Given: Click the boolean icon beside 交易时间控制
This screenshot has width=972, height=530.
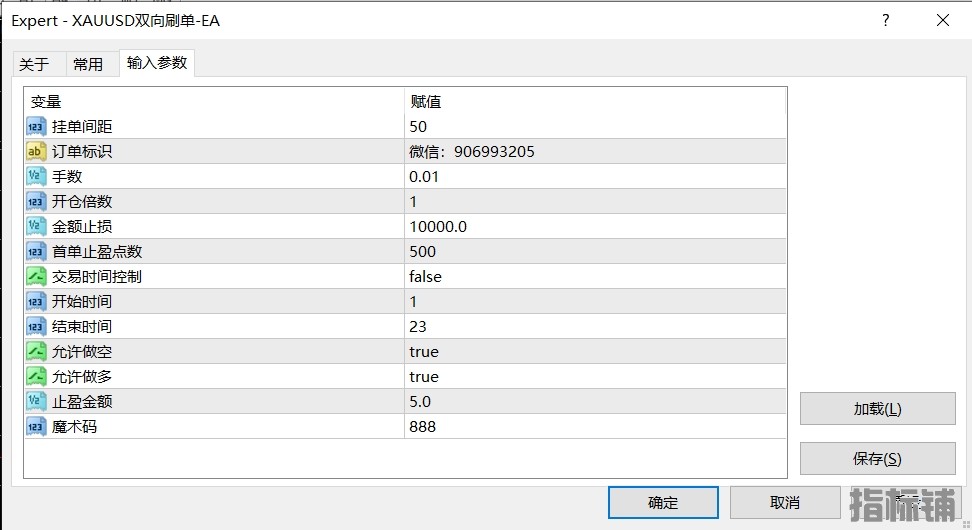Looking at the screenshot, I should [36, 276].
